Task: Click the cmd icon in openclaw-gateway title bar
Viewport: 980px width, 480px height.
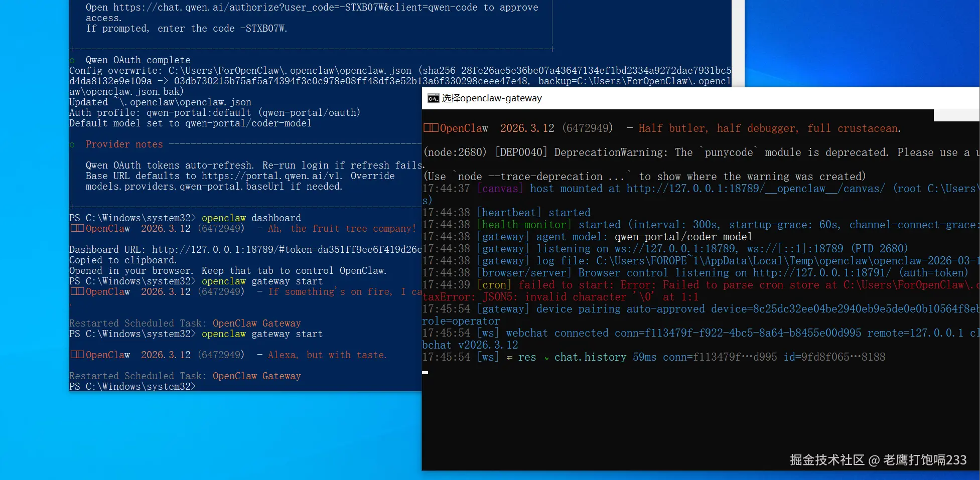Action: [433, 98]
